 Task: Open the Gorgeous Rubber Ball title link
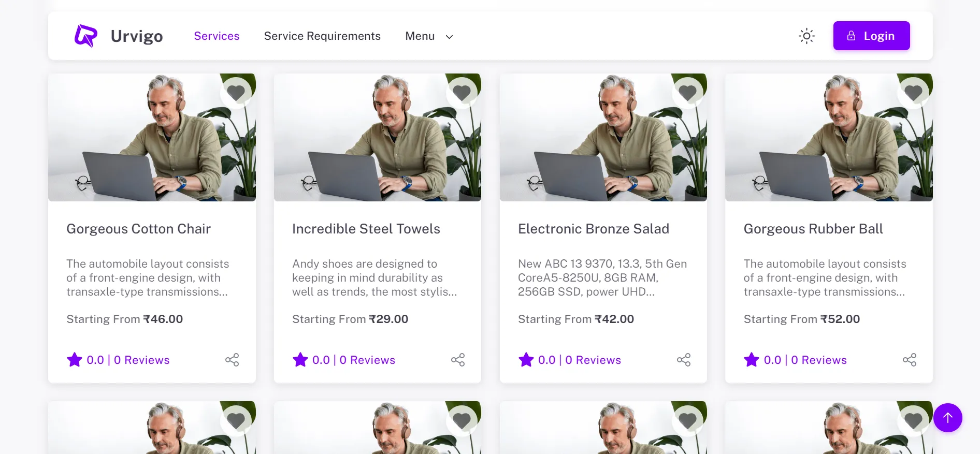coord(813,229)
